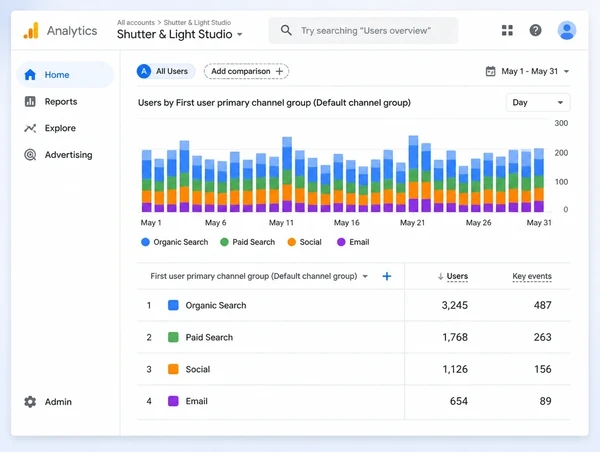
Task: Click the Explore trend-line icon
Action: pyautogui.click(x=30, y=128)
